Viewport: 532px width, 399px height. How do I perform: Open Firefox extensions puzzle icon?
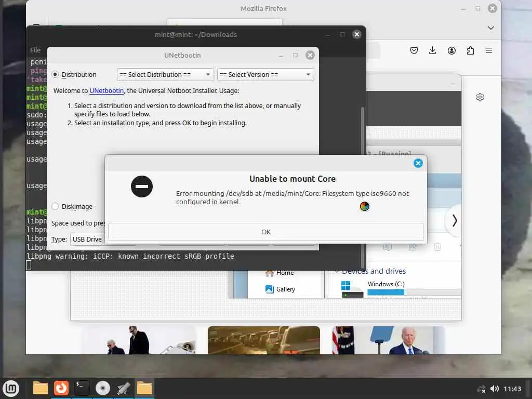click(x=470, y=50)
